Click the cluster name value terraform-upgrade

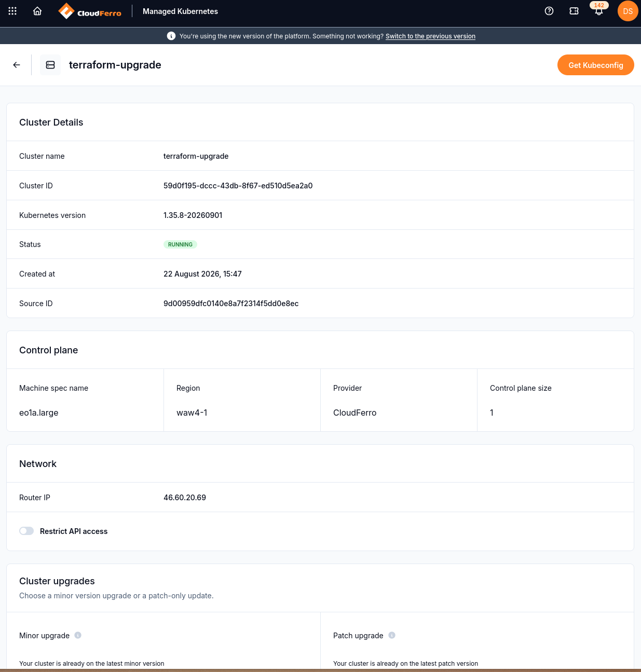pyautogui.click(x=196, y=156)
